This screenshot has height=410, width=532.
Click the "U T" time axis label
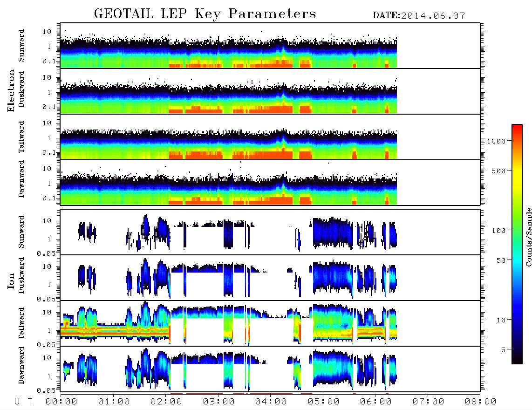23,402
